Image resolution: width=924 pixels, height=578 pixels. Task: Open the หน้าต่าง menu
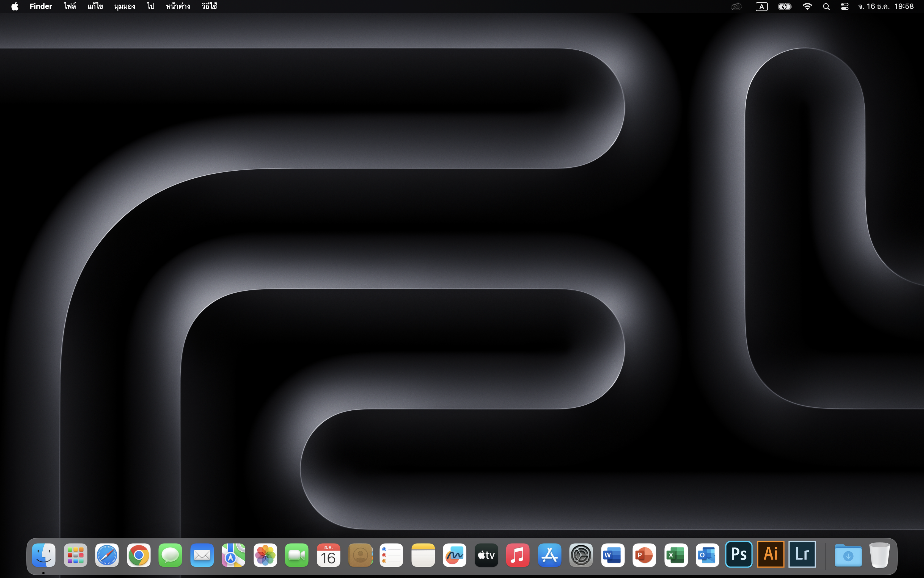coord(178,7)
